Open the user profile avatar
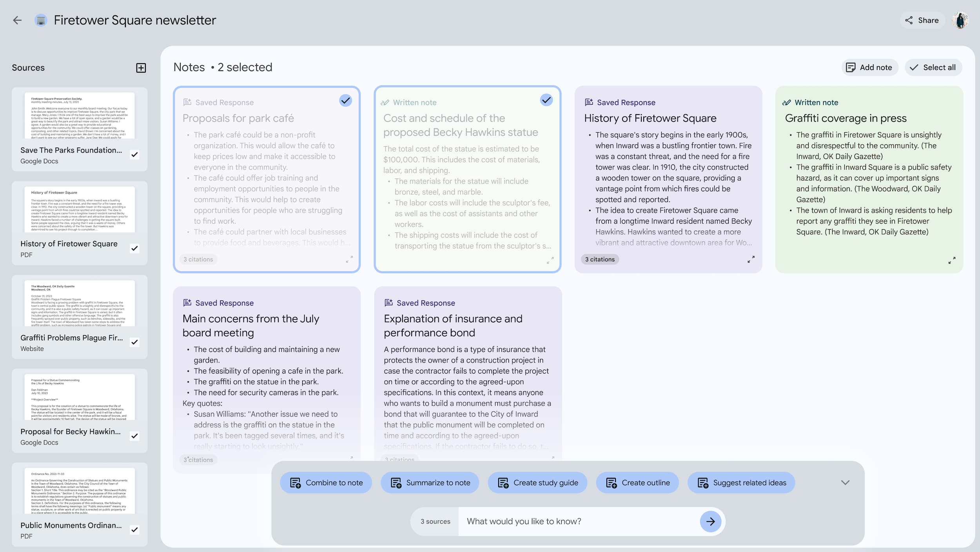 [x=960, y=20]
